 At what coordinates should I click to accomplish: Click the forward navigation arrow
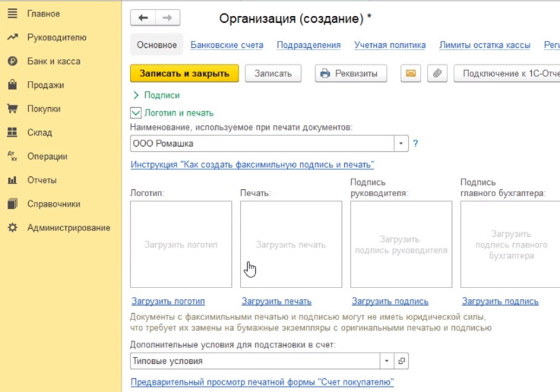(168, 17)
